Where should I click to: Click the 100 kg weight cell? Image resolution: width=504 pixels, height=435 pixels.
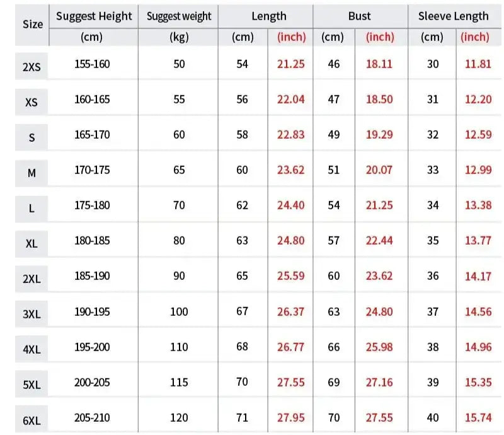click(179, 311)
